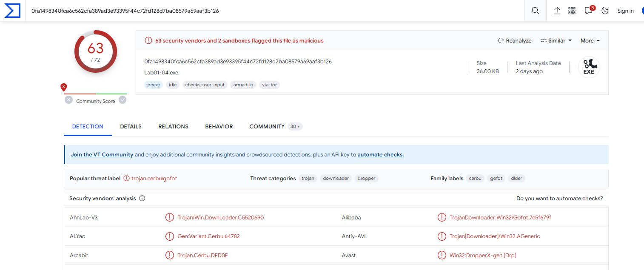Click the Antiy-AVL detection alert icon
Screen dimensions: 644x270
coord(442,236)
